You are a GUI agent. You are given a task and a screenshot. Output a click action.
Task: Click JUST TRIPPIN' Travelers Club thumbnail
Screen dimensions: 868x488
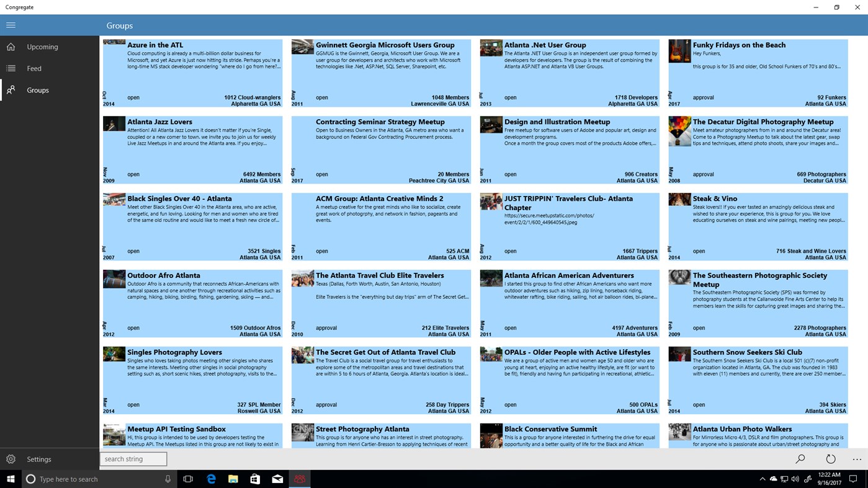(491, 202)
